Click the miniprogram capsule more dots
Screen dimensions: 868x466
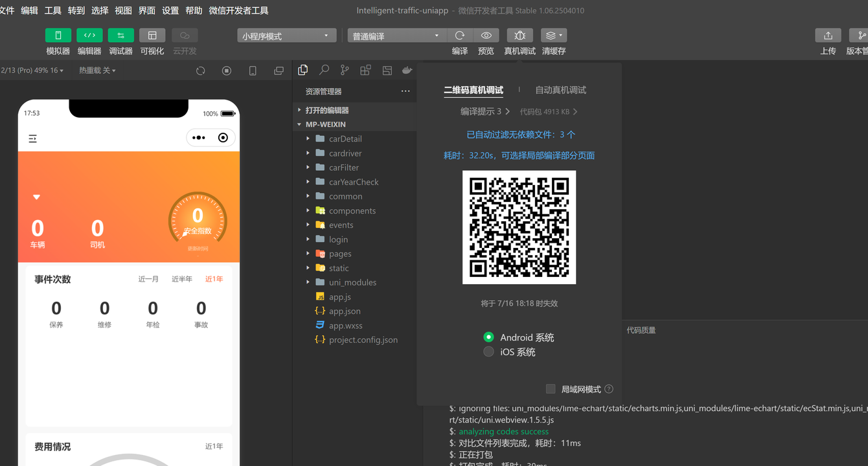pos(199,138)
